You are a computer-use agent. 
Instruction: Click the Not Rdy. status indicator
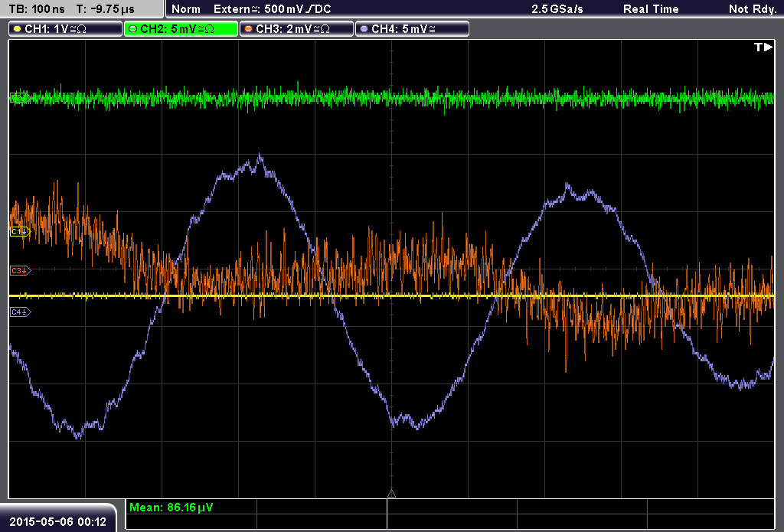[753, 9]
